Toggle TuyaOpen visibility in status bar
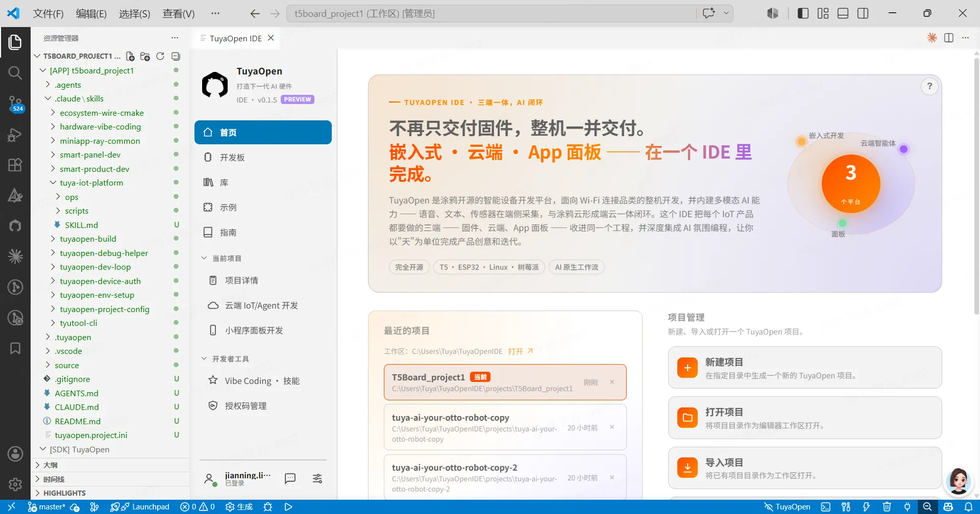Image resolution: width=980 pixels, height=514 pixels. point(787,507)
